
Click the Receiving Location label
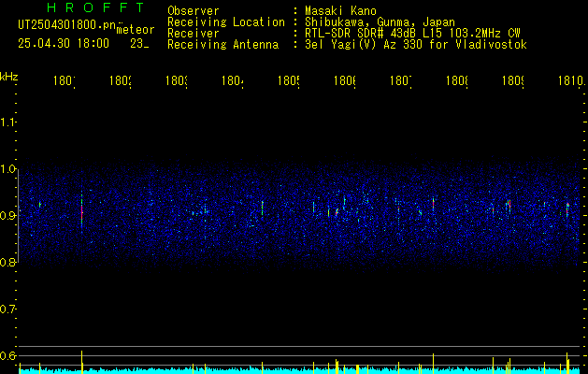226,22
